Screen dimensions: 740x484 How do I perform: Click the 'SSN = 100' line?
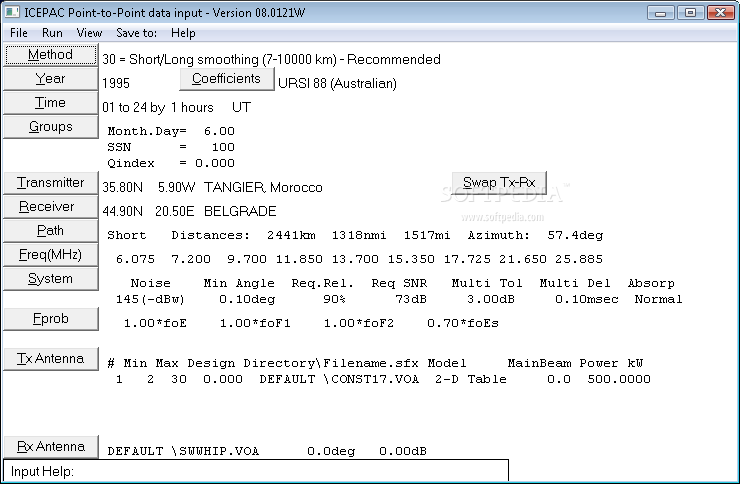(x=171, y=147)
